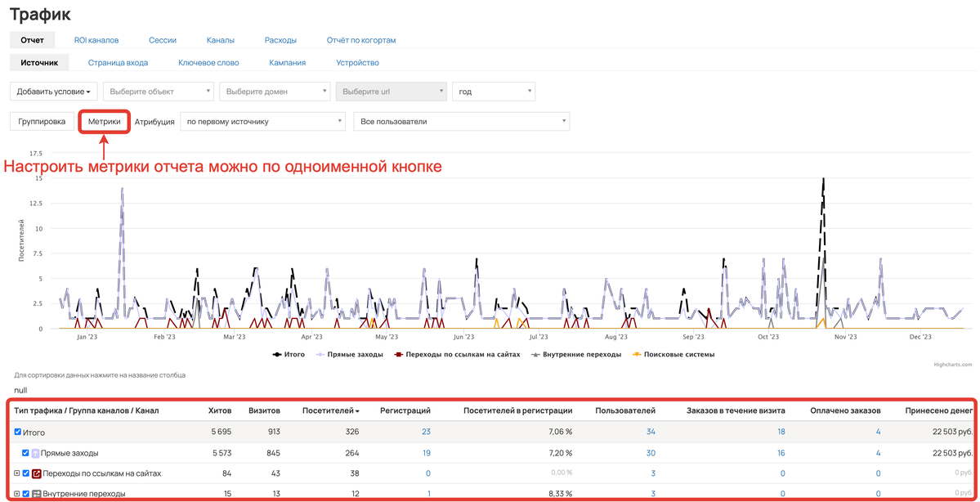Select the Ключевое слово sub-tab
This screenshot has height=502, width=980.
(208, 62)
